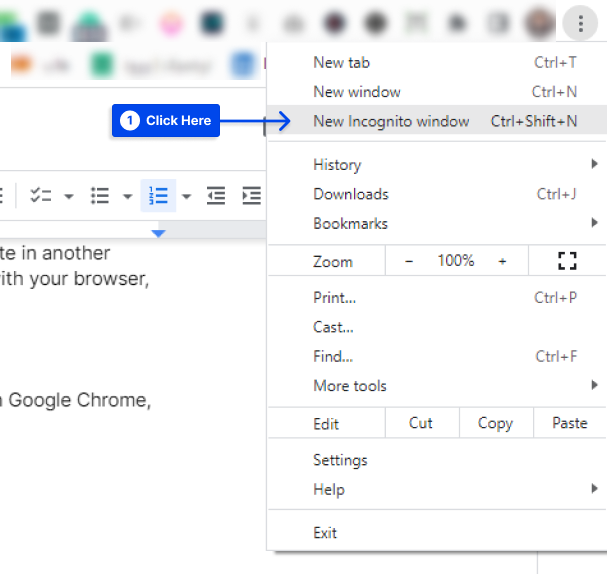
Task: Apply a bulleted list
Action: [x=100, y=195]
